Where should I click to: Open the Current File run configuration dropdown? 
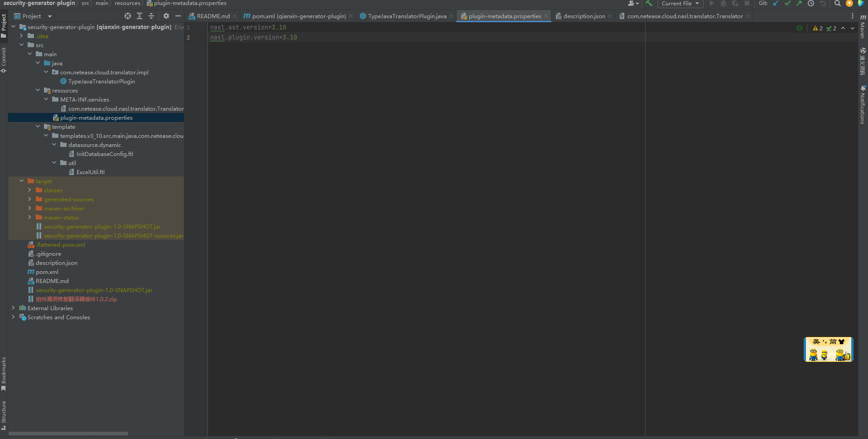pyautogui.click(x=680, y=3)
